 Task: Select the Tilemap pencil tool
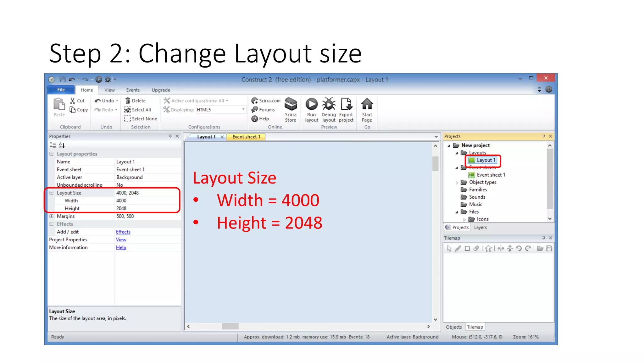tap(458, 249)
